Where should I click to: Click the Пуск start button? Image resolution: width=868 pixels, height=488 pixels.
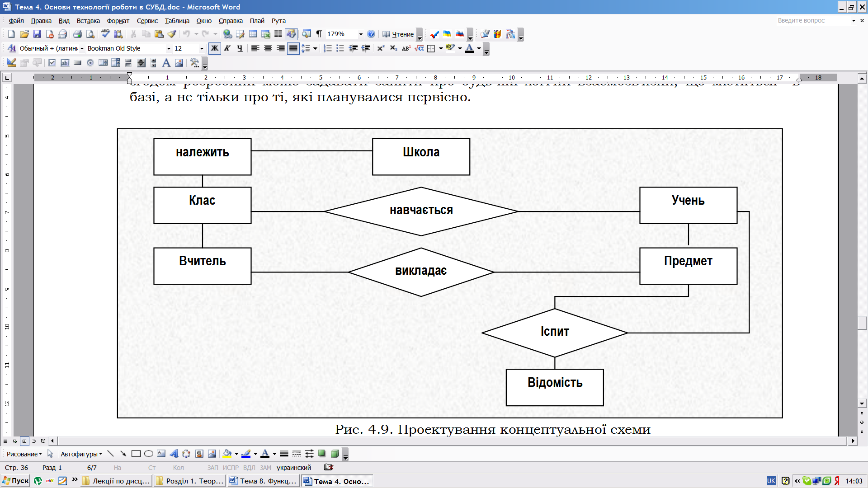tap(16, 481)
